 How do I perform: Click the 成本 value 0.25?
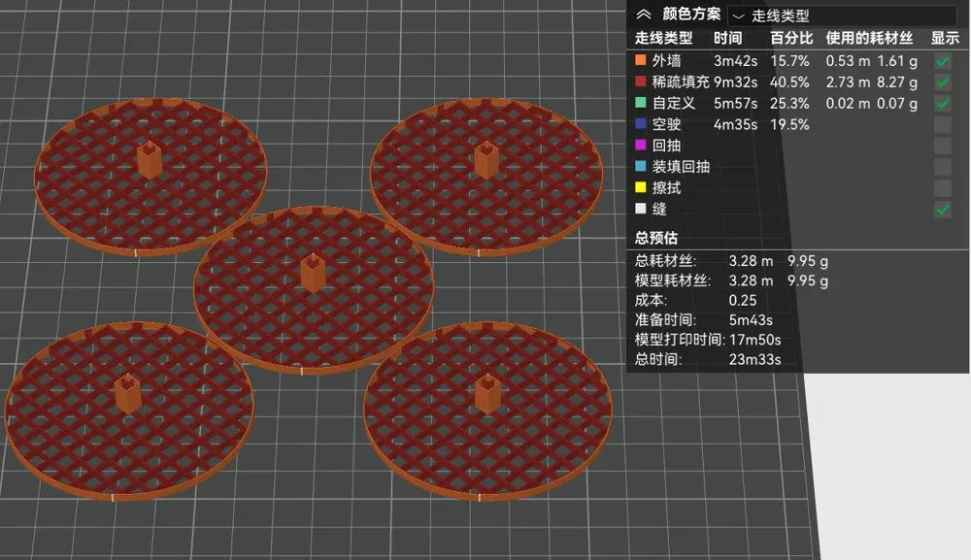click(x=743, y=301)
